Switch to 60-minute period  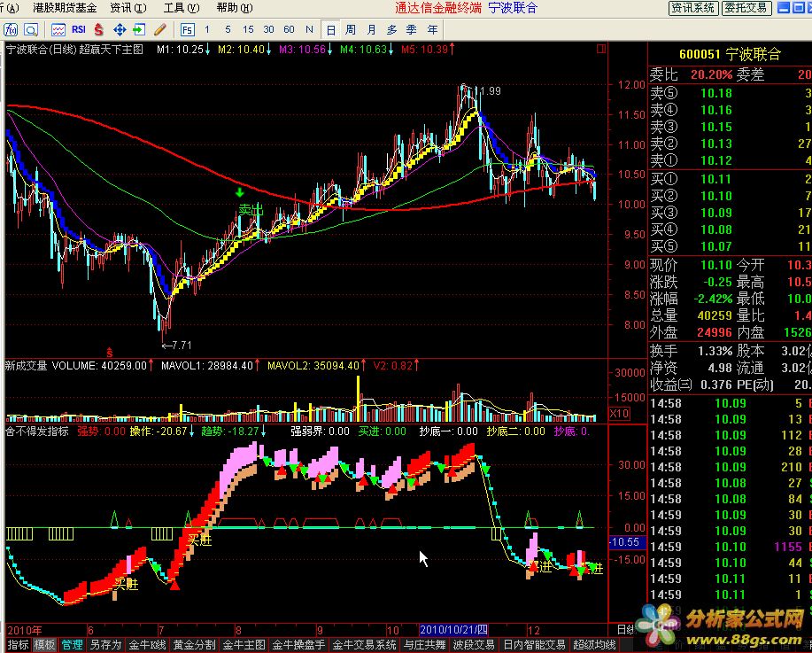(289, 29)
